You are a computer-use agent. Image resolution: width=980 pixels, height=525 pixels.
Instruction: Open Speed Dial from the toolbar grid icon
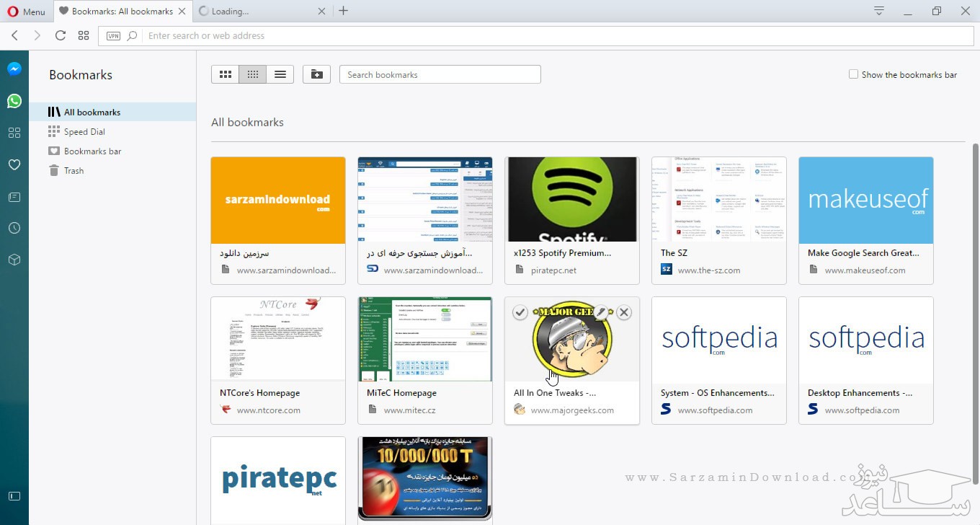coord(84,35)
